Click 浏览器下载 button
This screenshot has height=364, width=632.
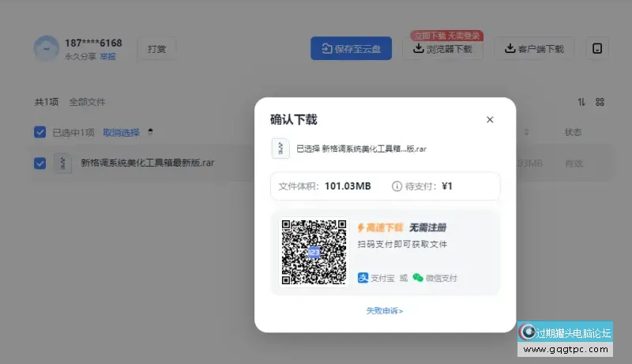tap(442, 49)
